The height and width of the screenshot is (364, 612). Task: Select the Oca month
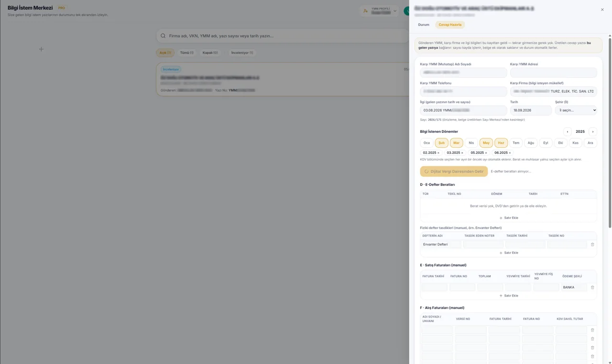click(x=427, y=143)
